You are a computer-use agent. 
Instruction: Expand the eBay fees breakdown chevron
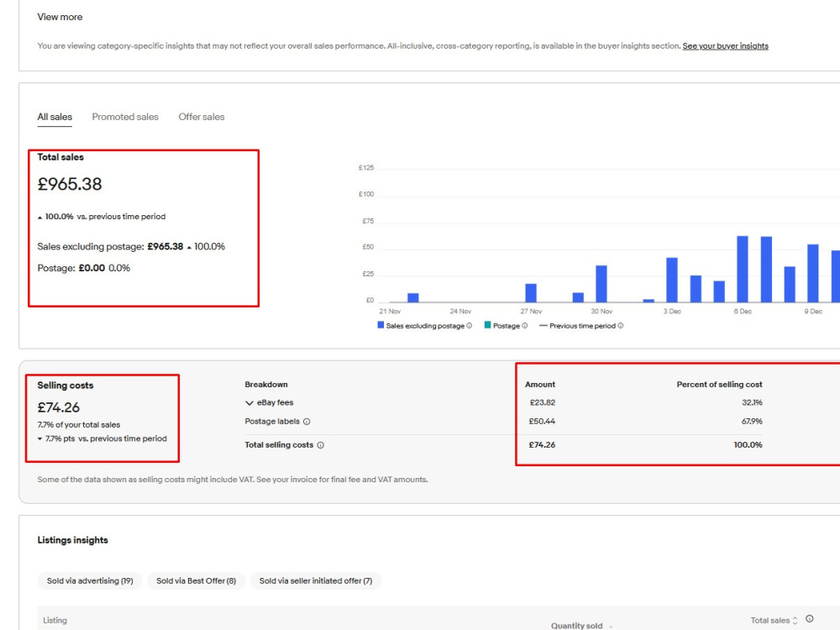249,403
